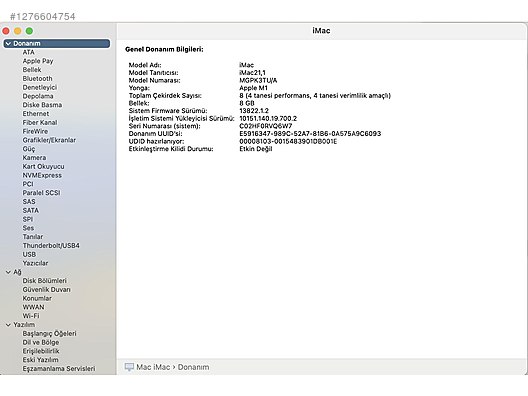
Task: Open the PCI entry
Action: pyautogui.click(x=28, y=184)
